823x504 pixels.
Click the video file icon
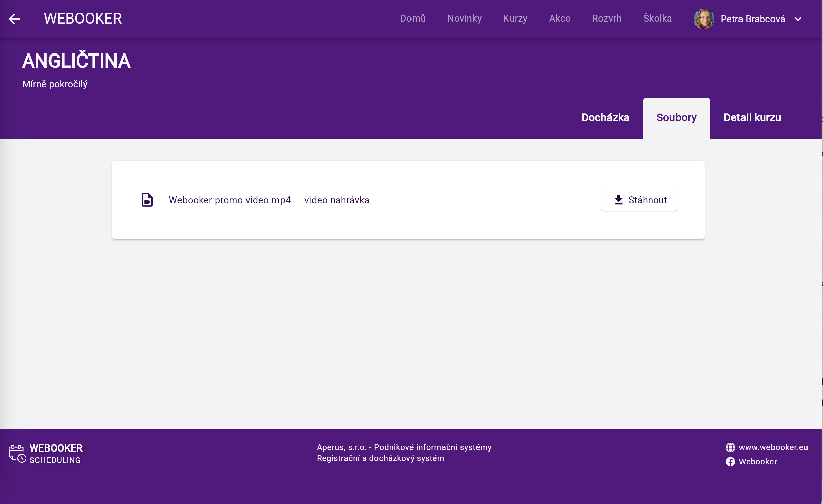tap(147, 200)
